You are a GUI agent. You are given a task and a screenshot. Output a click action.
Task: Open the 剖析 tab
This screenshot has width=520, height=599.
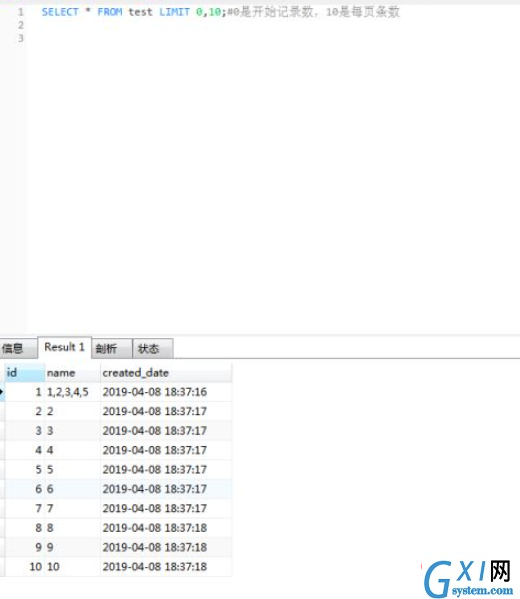point(112,348)
